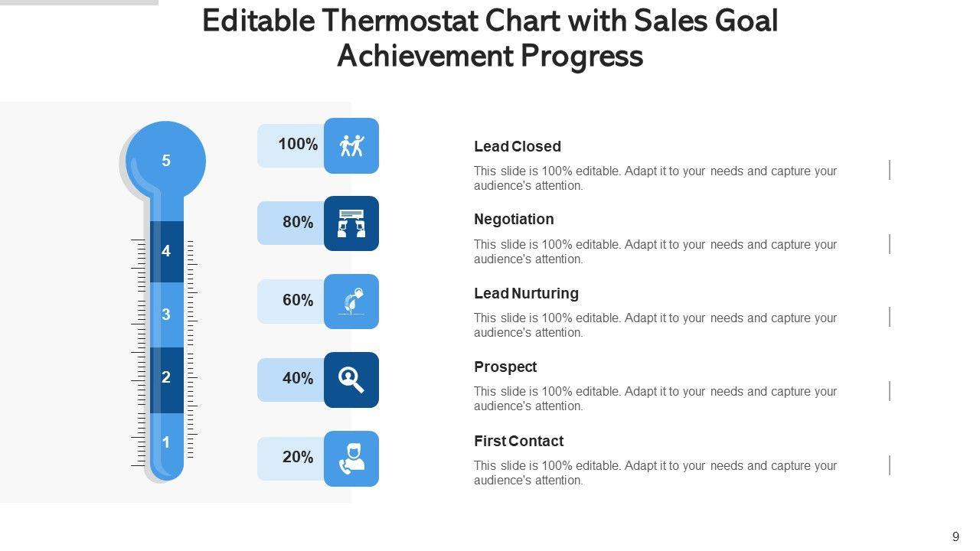Viewport: 980px width, 551px height.
Task: Click the 20% percentage label
Action: point(298,457)
